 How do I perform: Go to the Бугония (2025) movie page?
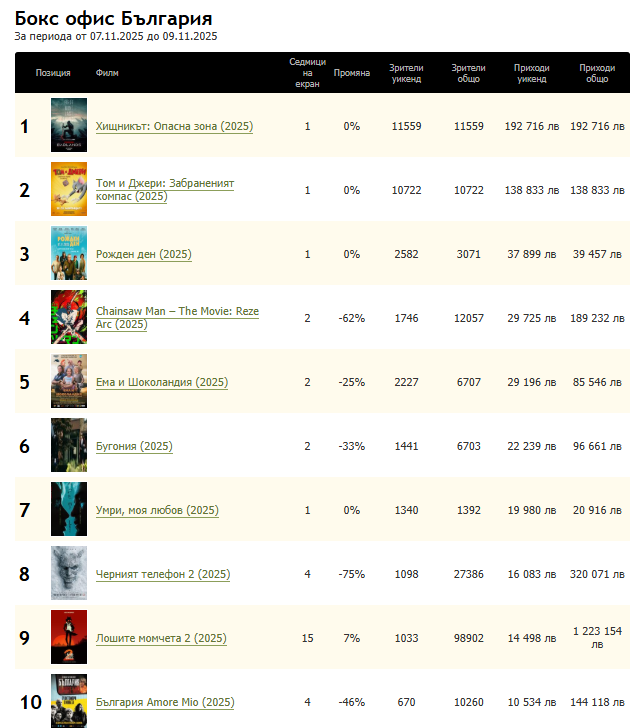(x=134, y=447)
